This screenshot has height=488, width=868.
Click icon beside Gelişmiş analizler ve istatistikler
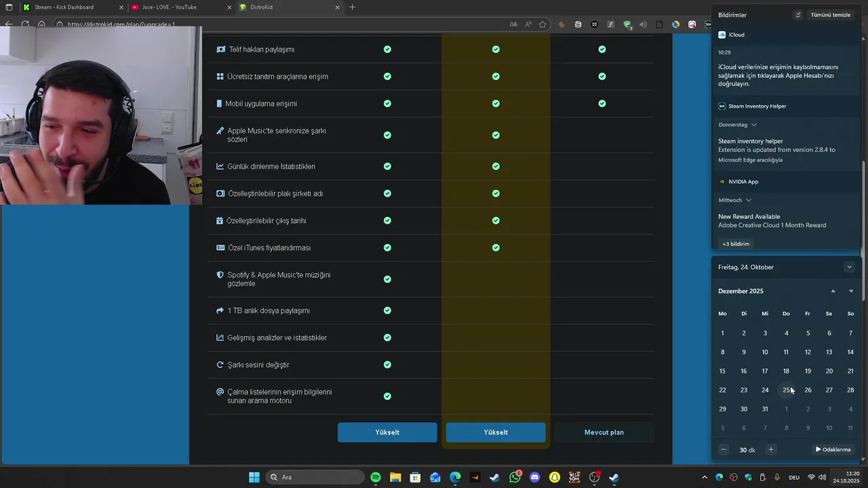pyautogui.click(x=220, y=338)
